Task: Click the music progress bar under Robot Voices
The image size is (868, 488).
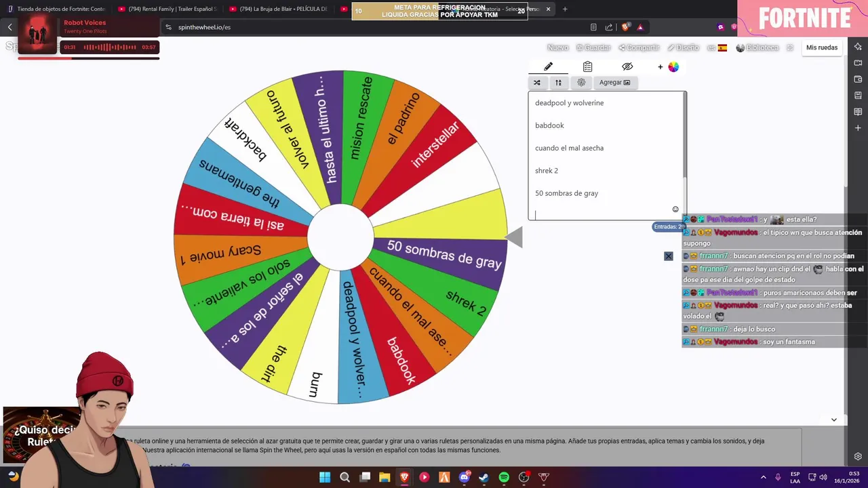Action: tap(89, 58)
